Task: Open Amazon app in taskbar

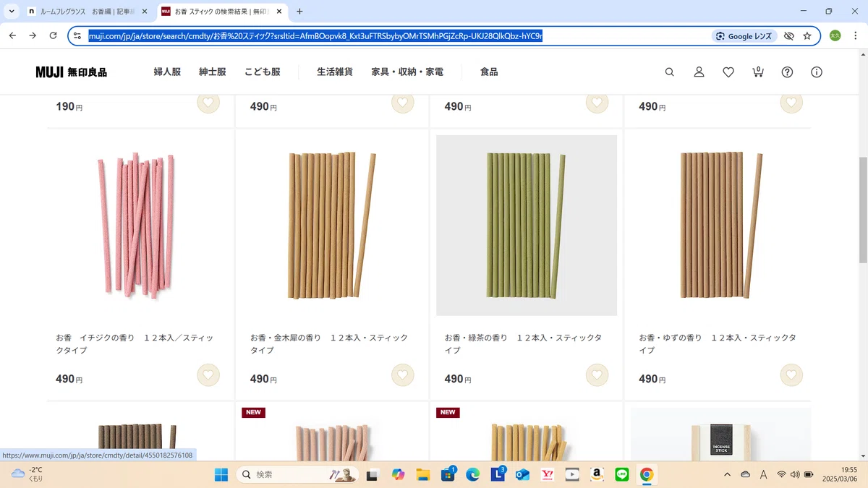Action: pyautogui.click(x=597, y=474)
